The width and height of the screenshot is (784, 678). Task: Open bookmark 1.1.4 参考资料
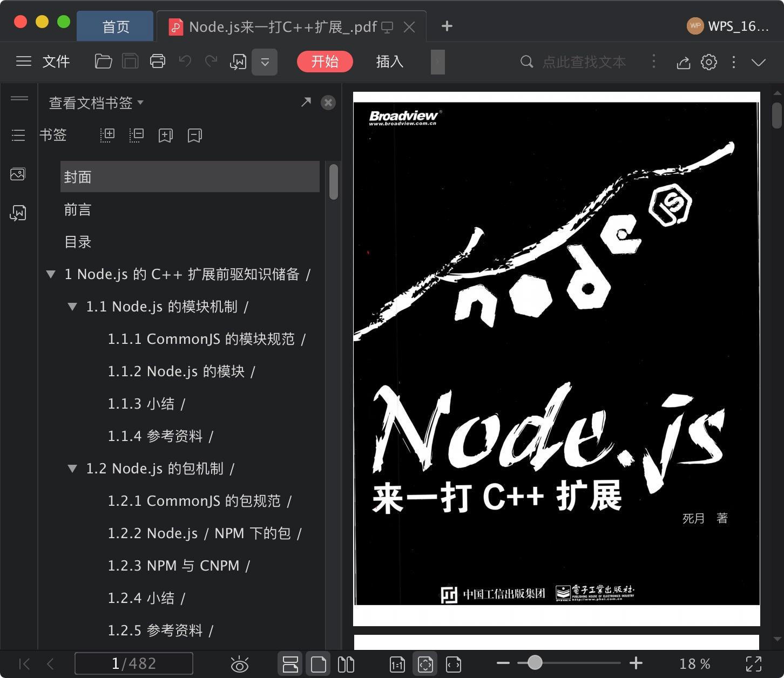160,436
